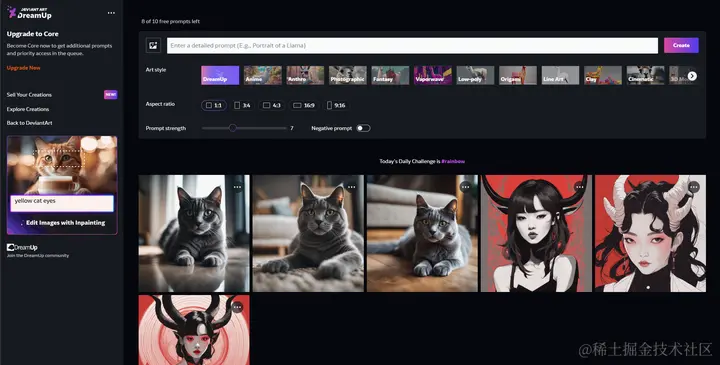Choose the Fantasy art style
The image size is (720, 365).
[390, 75]
